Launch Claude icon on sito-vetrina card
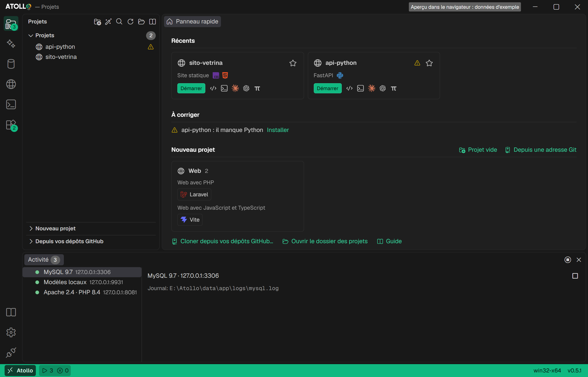 (x=235, y=88)
